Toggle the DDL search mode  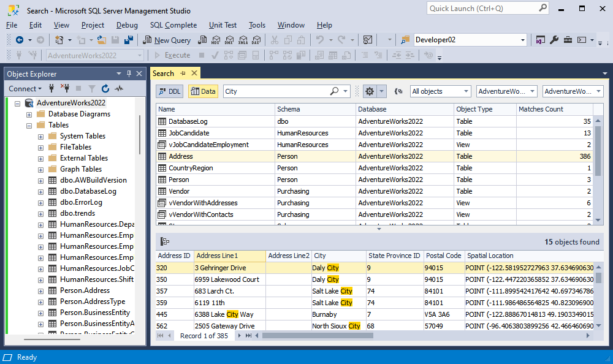[x=170, y=91]
